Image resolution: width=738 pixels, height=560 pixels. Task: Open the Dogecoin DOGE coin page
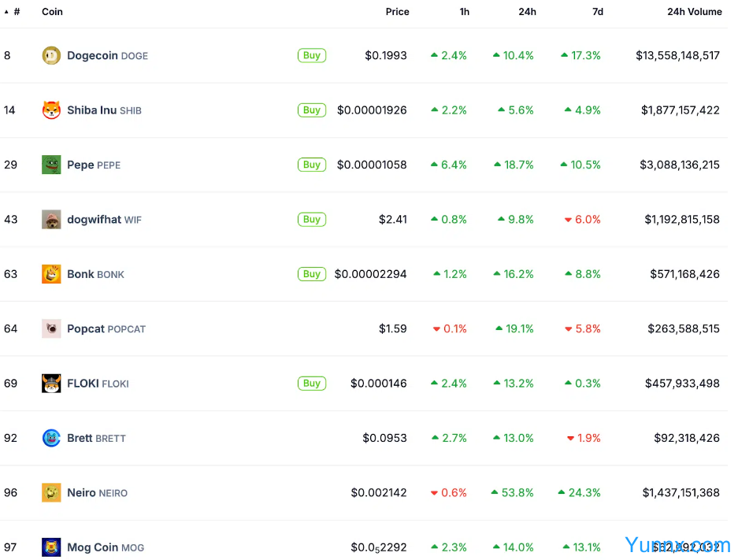107,56
